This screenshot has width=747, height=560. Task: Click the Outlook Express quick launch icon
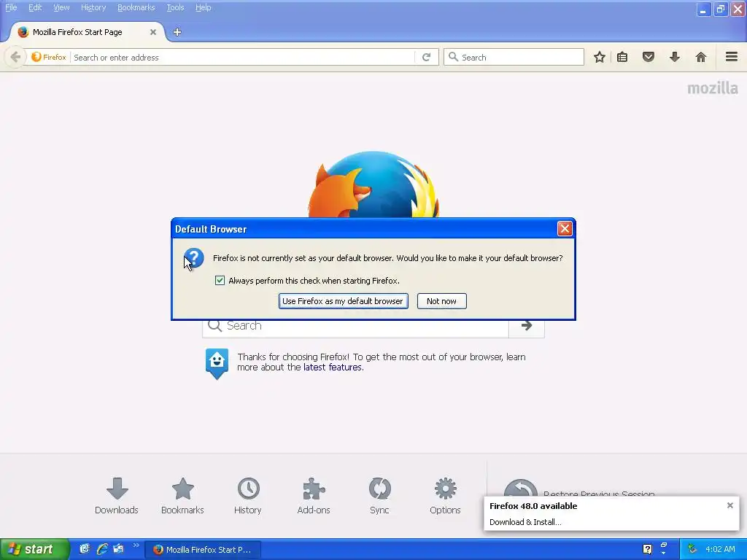tap(118, 549)
